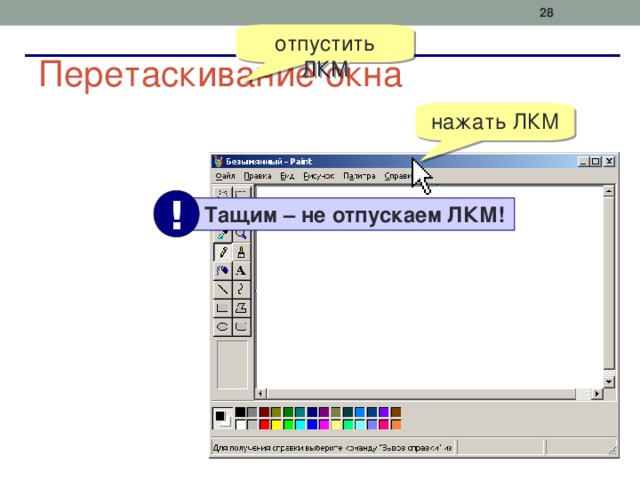The width and height of the screenshot is (640, 480).
Task: Select the Polygon shape tool
Action: coord(241,308)
